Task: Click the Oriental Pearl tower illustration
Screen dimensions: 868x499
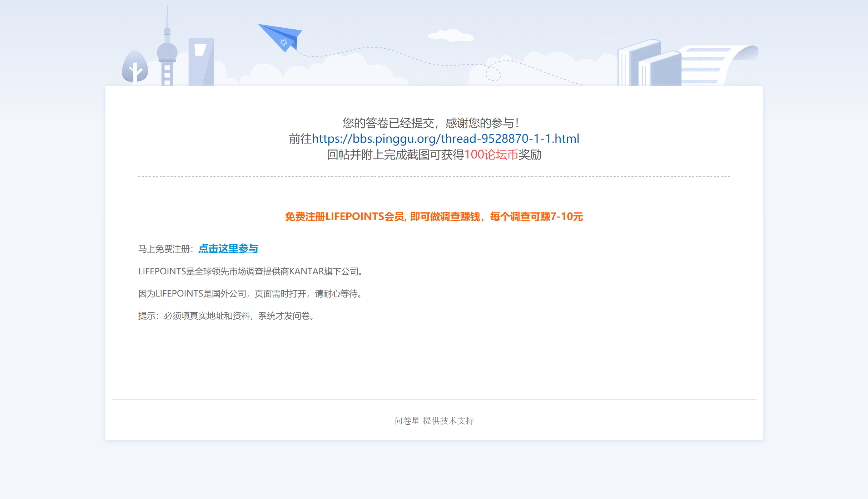Action: point(167,54)
